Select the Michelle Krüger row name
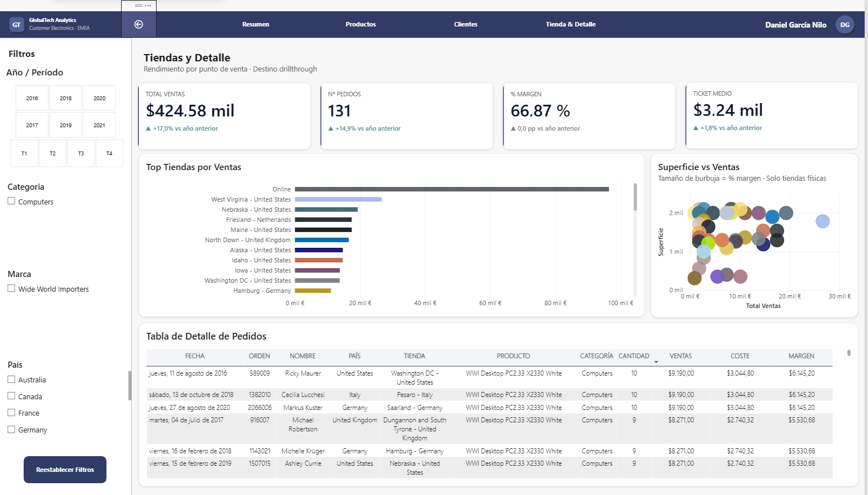Image resolution: width=868 pixels, height=495 pixels. 303,451
